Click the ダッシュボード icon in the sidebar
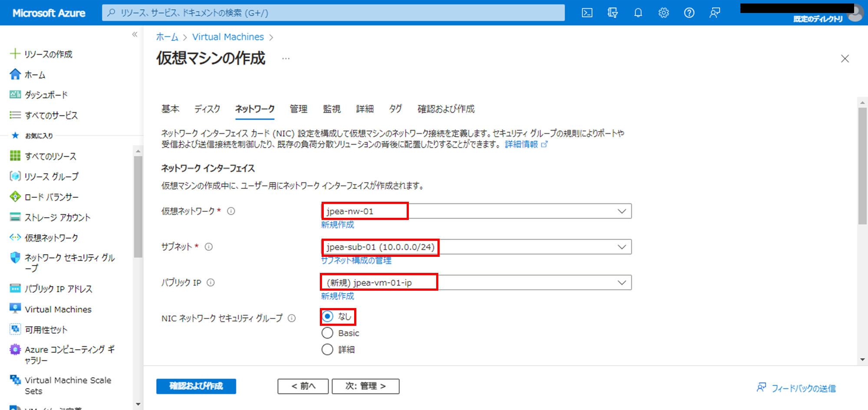 (x=15, y=95)
